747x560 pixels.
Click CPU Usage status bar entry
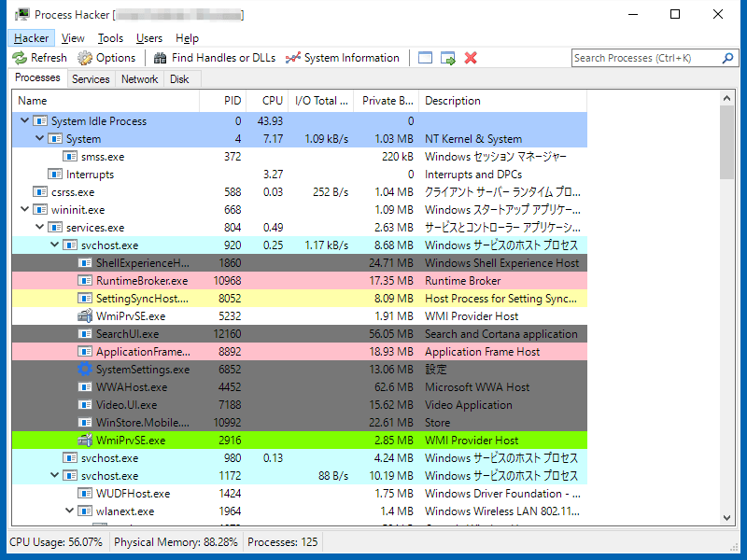pyautogui.click(x=56, y=542)
